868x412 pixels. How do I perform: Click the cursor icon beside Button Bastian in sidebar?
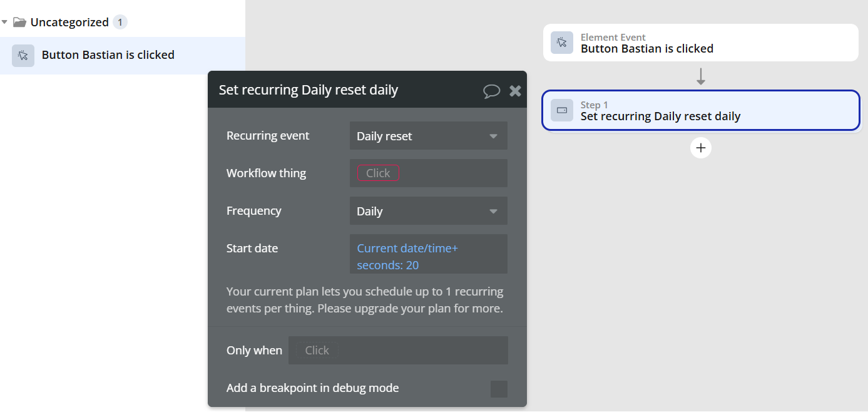tap(23, 55)
